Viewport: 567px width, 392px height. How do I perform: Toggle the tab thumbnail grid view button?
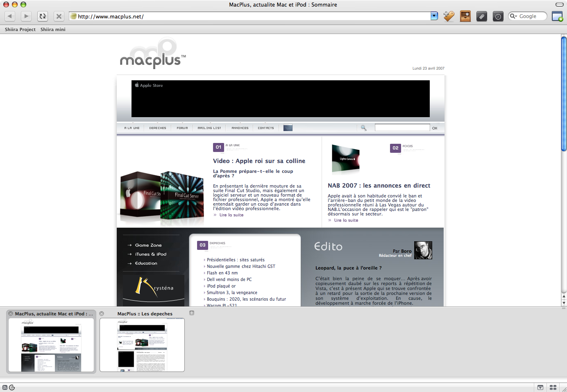(553, 387)
